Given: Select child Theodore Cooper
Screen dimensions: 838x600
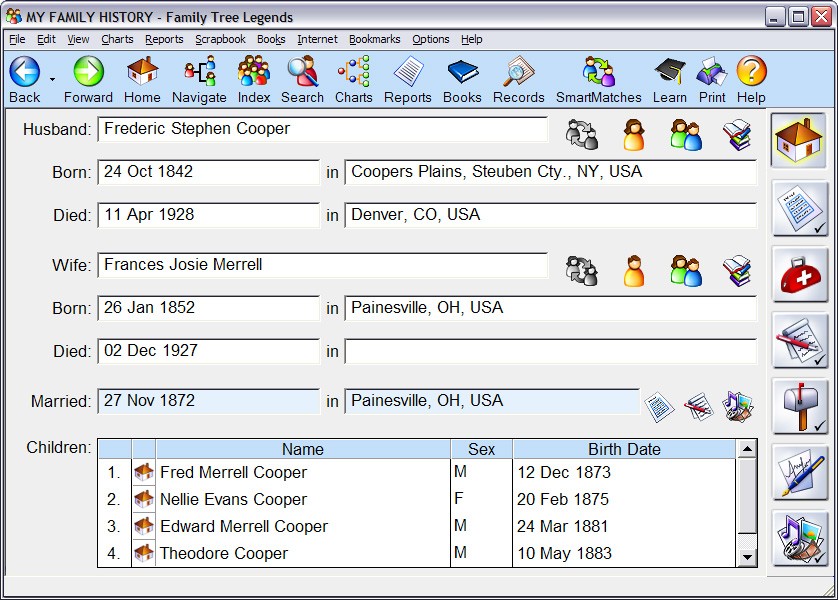Looking at the screenshot, I should tap(223, 554).
